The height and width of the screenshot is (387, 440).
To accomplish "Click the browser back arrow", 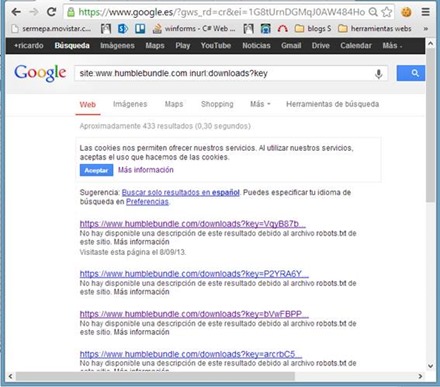I will pyautogui.click(x=16, y=12).
